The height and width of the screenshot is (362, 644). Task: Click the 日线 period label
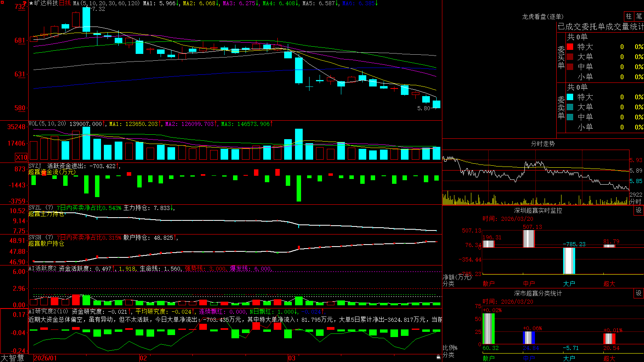65,3
